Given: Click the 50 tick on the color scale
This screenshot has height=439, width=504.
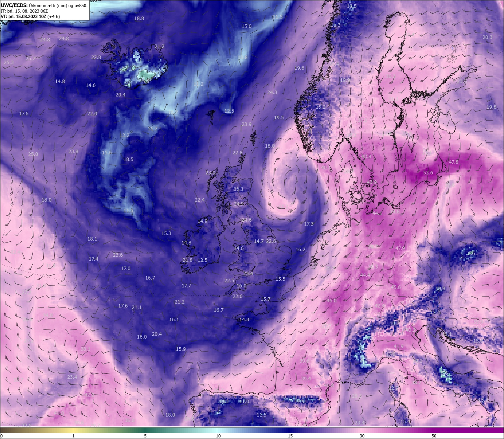Looking at the screenshot, I should click(x=434, y=436).
